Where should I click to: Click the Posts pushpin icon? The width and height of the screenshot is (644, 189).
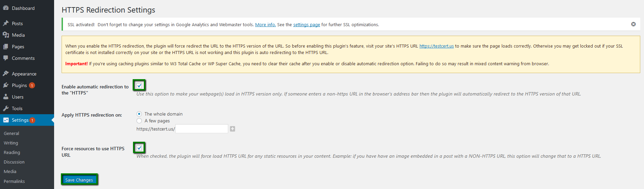(6, 23)
